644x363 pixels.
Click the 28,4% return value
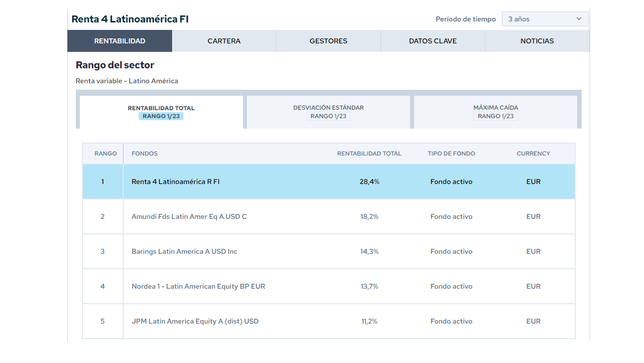(x=369, y=181)
